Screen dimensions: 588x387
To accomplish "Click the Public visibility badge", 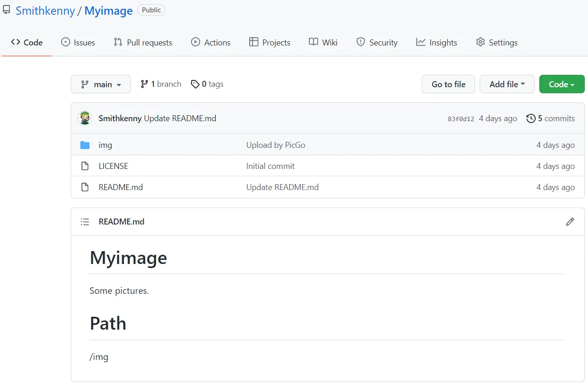I will pyautogui.click(x=151, y=10).
